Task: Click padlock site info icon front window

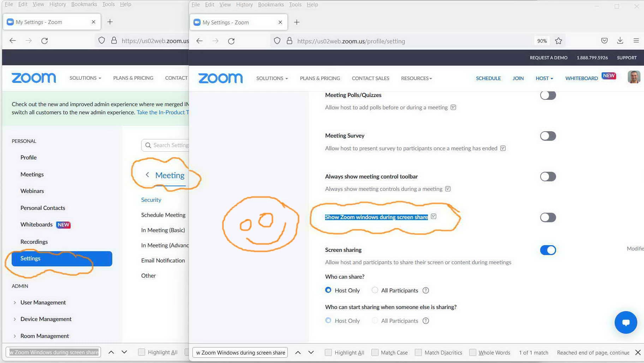Action: click(290, 41)
